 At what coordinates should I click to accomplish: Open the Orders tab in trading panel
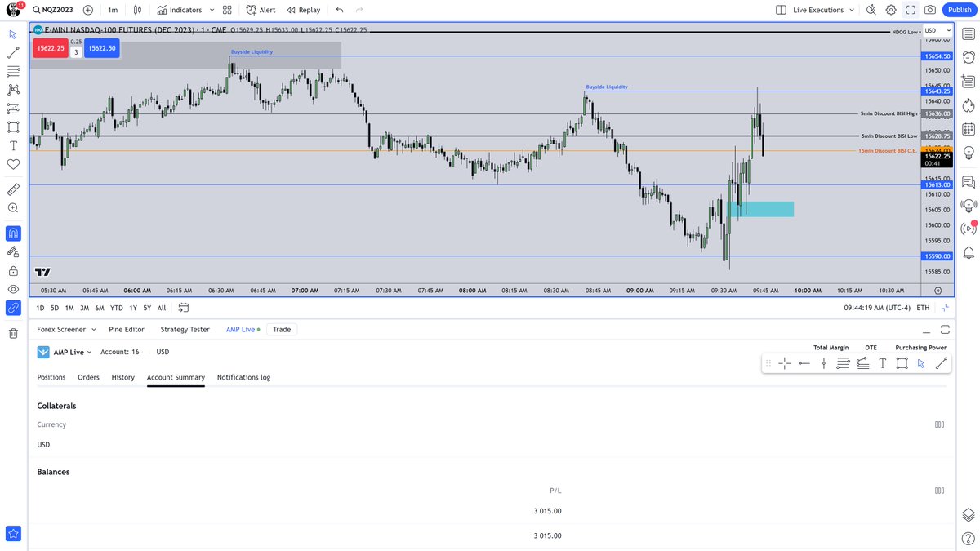pyautogui.click(x=88, y=377)
